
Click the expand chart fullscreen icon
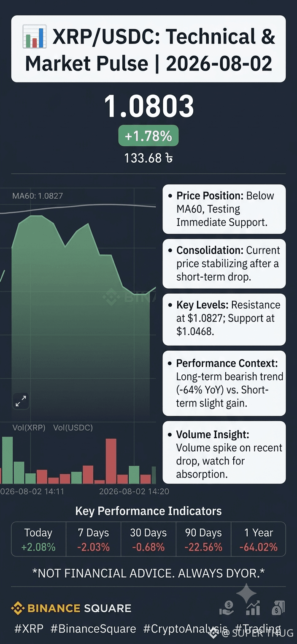(x=21, y=401)
